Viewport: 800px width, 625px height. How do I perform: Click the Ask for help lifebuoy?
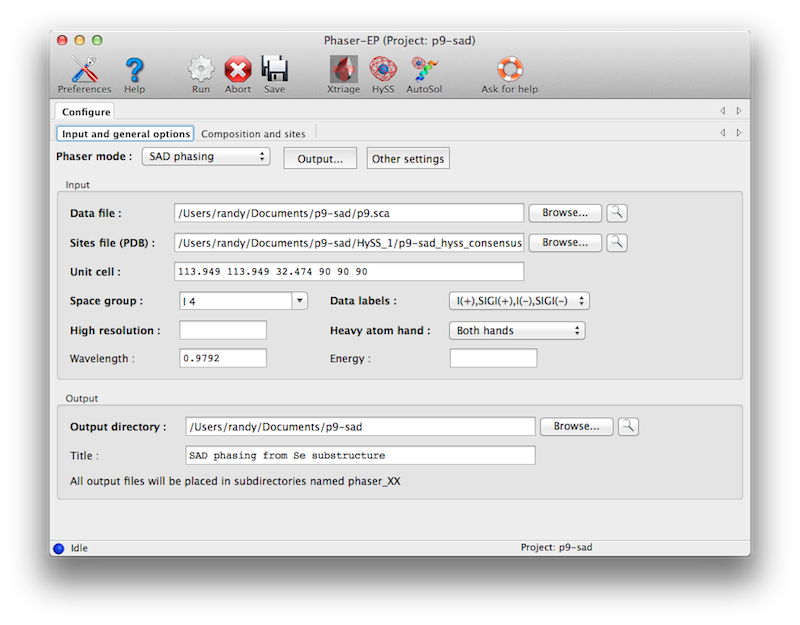(x=509, y=70)
